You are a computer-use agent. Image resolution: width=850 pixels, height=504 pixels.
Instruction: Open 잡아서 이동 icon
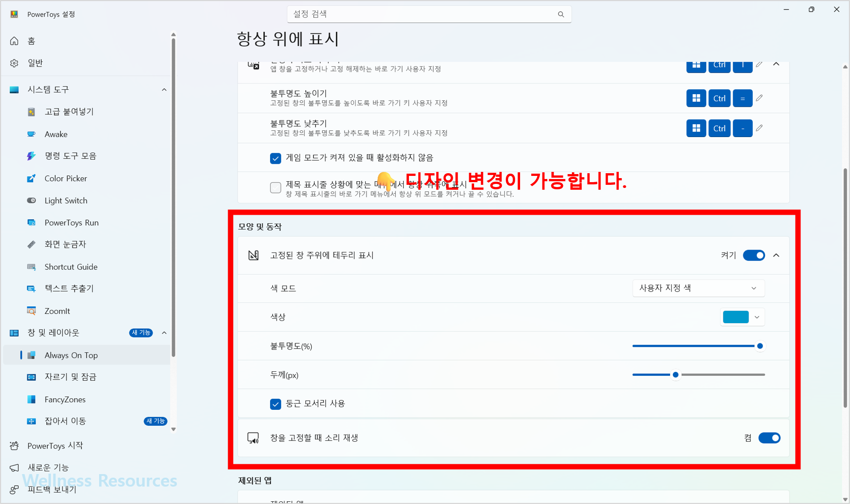(x=31, y=421)
